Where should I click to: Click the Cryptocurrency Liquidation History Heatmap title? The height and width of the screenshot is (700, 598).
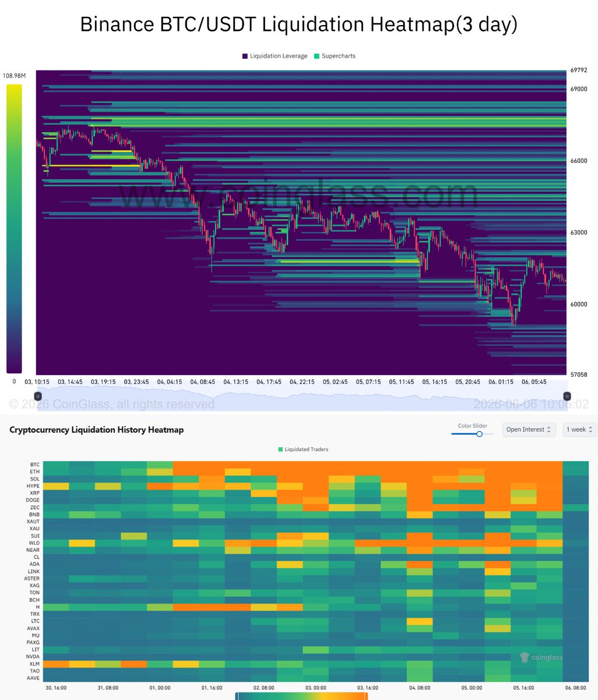97,430
